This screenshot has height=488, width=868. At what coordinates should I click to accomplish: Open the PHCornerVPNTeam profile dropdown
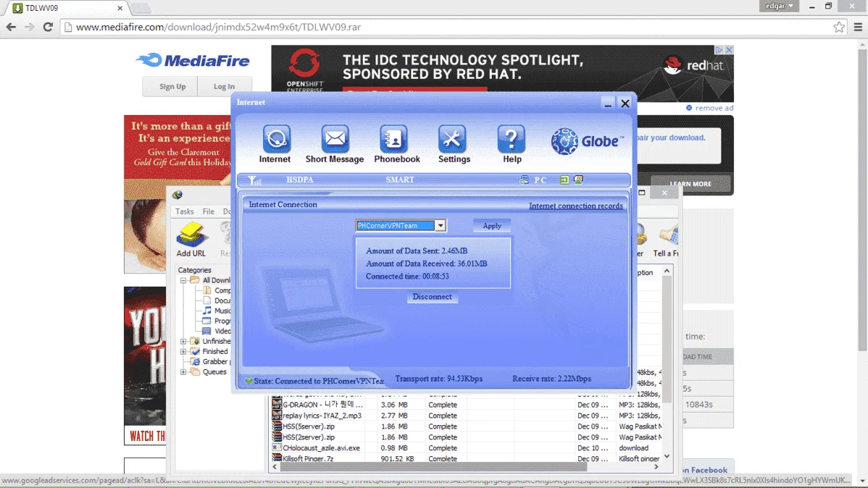[440, 225]
